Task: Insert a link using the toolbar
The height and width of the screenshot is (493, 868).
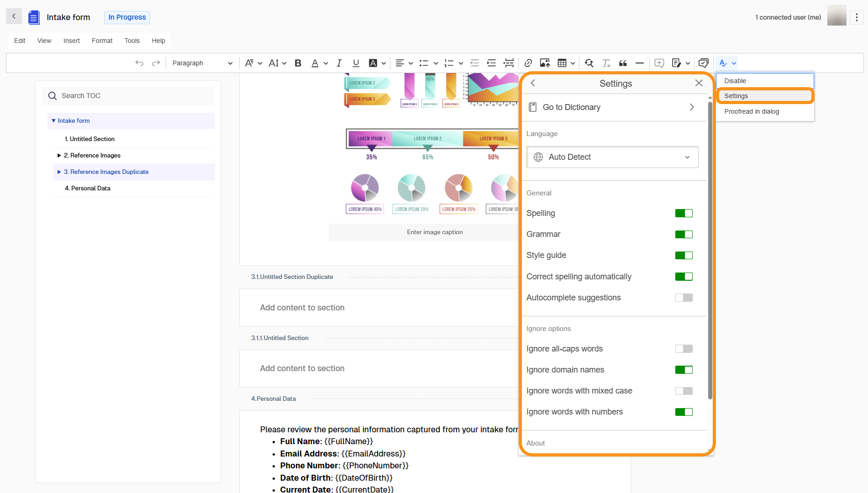Action: pos(528,63)
